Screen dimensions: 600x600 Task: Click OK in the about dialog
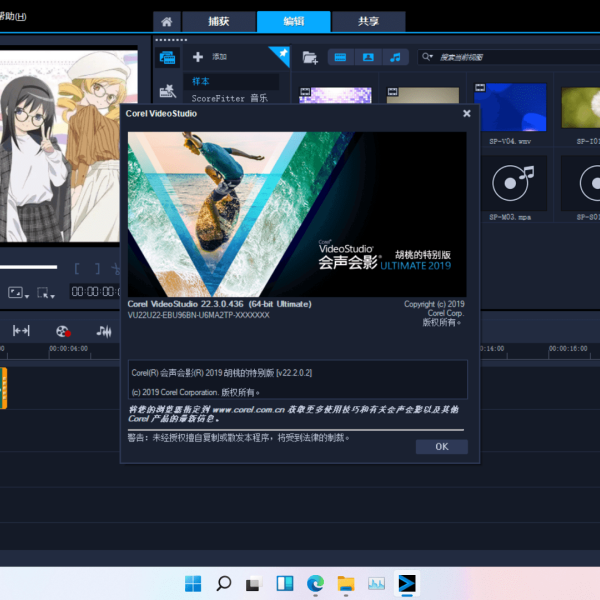pos(442,447)
